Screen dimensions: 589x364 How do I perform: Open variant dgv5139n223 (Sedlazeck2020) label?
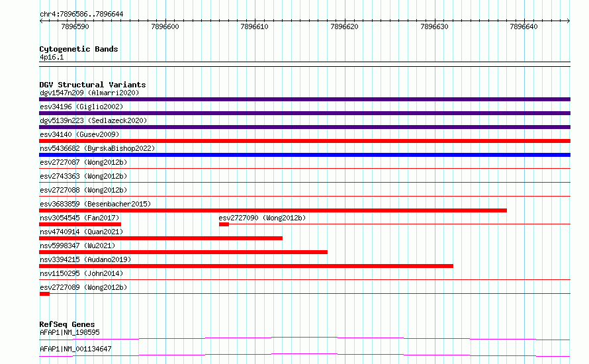click(93, 120)
